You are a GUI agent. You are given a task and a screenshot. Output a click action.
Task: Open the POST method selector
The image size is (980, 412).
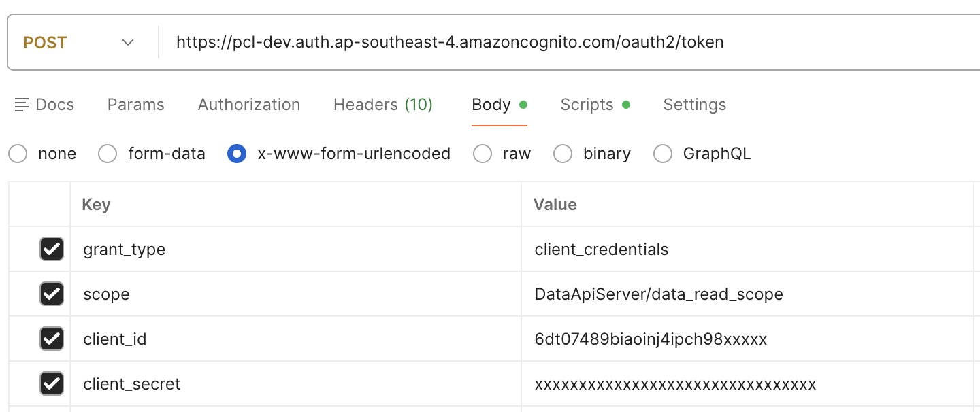(x=45, y=41)
